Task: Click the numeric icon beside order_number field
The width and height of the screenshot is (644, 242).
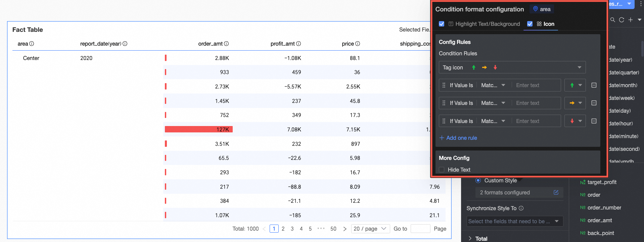Action: (583, 207)
